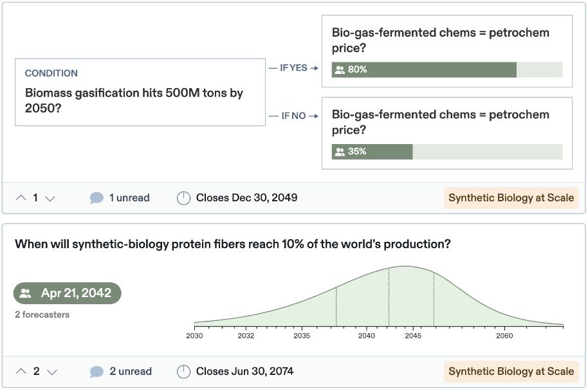Downvote the biomass gasification question
588x391 pixels.
click(50, 198)
